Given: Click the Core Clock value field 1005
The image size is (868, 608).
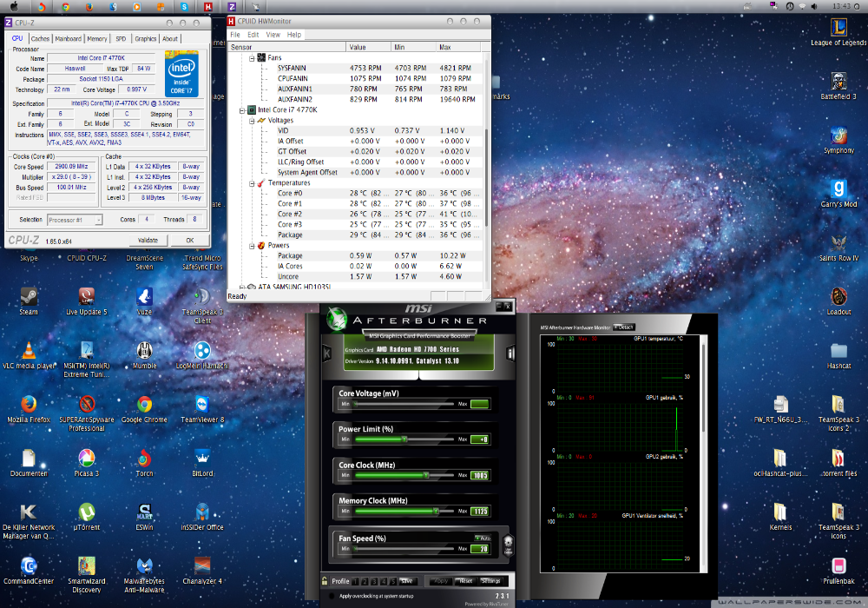Looking at the screenshot, I should 480,475.
